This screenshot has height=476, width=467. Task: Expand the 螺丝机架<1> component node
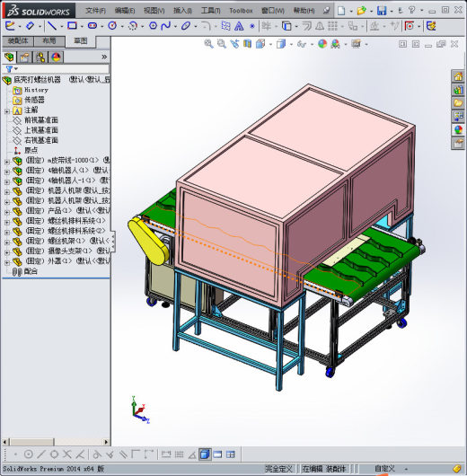7,242
